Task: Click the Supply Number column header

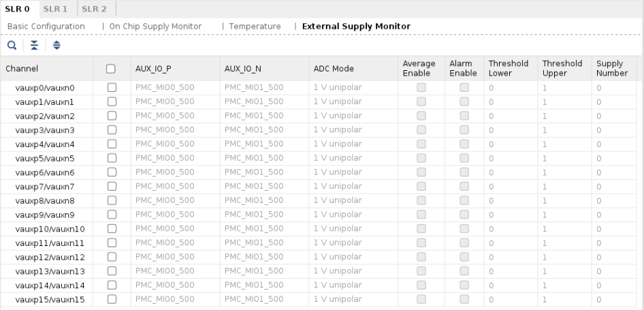Action: [x=611, y=68]
